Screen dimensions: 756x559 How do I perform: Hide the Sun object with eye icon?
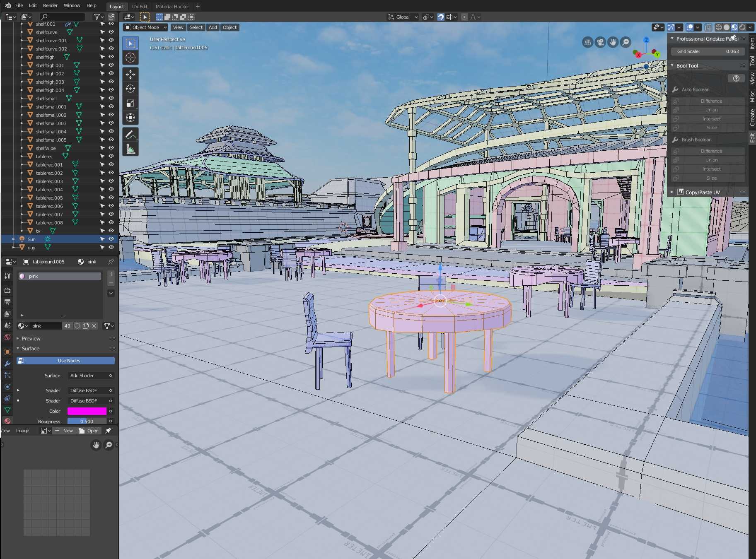tap(111, 239)
